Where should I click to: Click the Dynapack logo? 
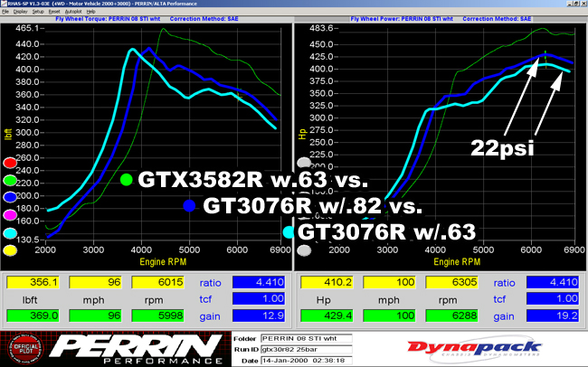pyautogui.click(x=474, y=349)
